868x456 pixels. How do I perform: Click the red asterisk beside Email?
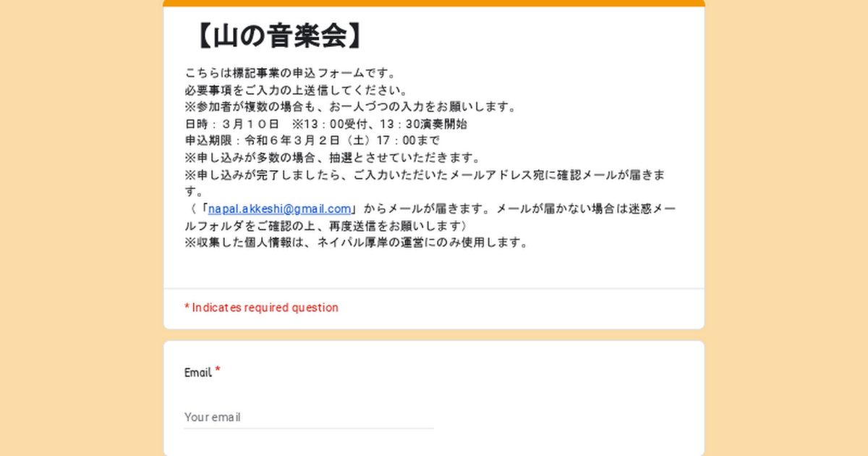[218, 371]
